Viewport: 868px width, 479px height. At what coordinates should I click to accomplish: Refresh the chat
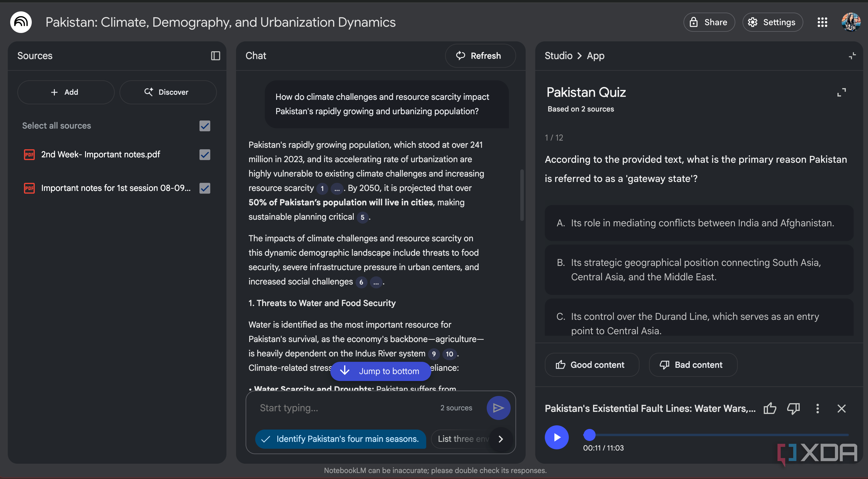click(x=480, y=56)
